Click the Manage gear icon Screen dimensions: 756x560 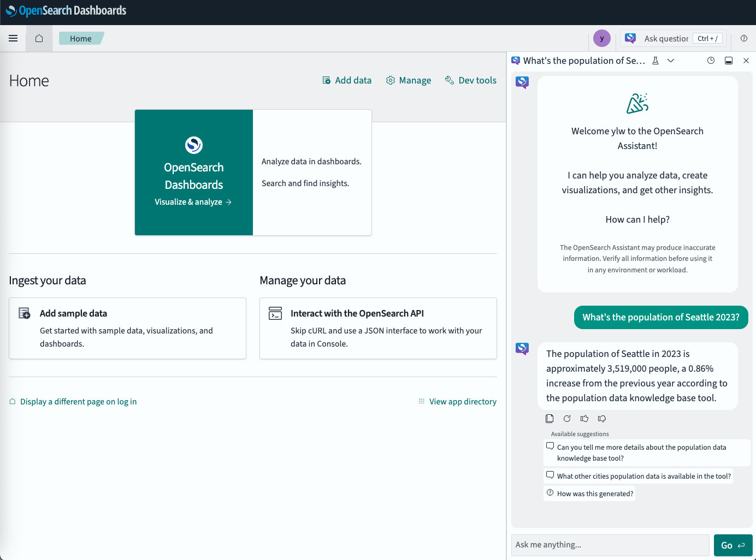coord(391,80)
